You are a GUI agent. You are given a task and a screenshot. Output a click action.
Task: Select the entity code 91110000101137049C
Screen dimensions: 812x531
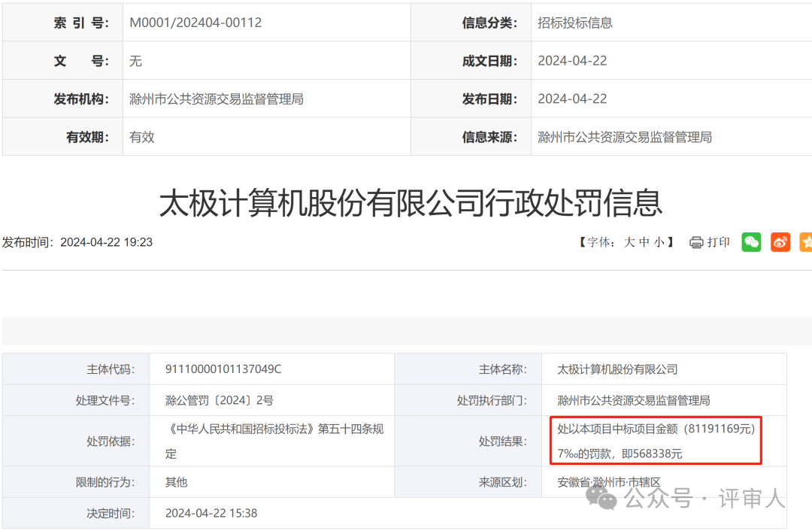coord(223,369)
